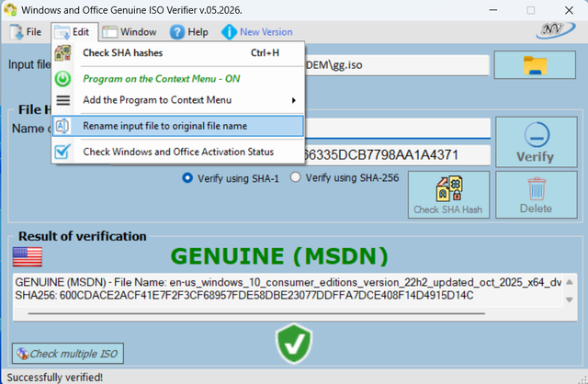This screenshot has width=588, height=384.
Task: Click the Name field under File Hash section
Action: click(397, 129)
